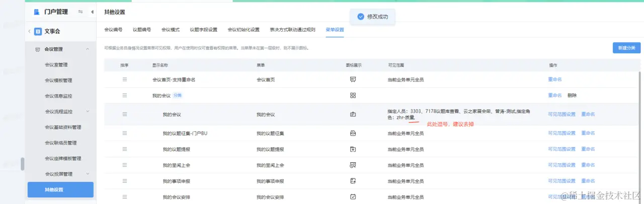Screen dimensions: 644x204
Task: Open 会议模板管理 in the sidebar
Action: [58, 81]
